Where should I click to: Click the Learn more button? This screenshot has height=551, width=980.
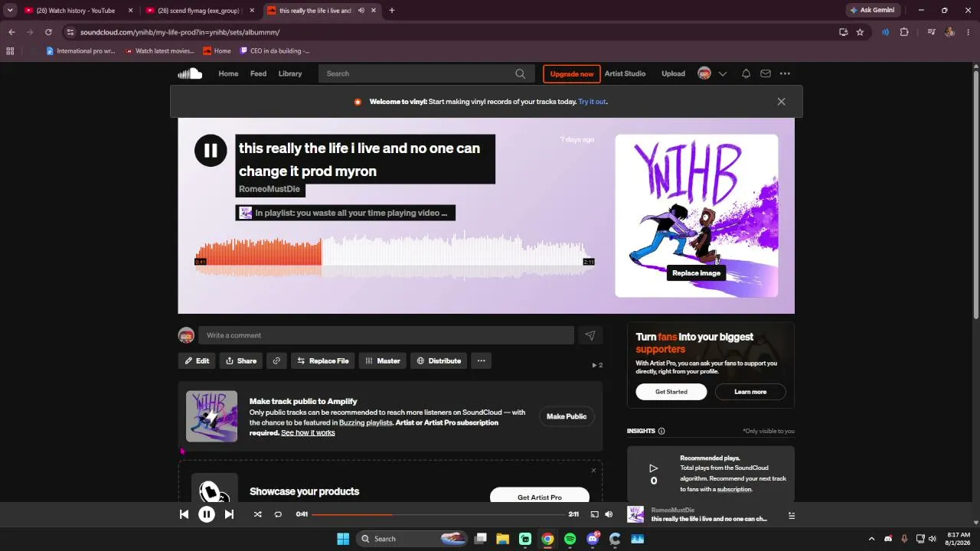click(750, 392)
